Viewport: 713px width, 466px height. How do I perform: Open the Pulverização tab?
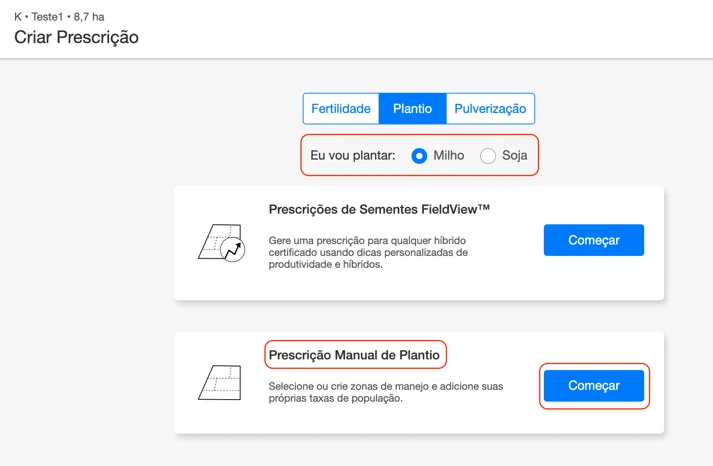click(490, 109)
